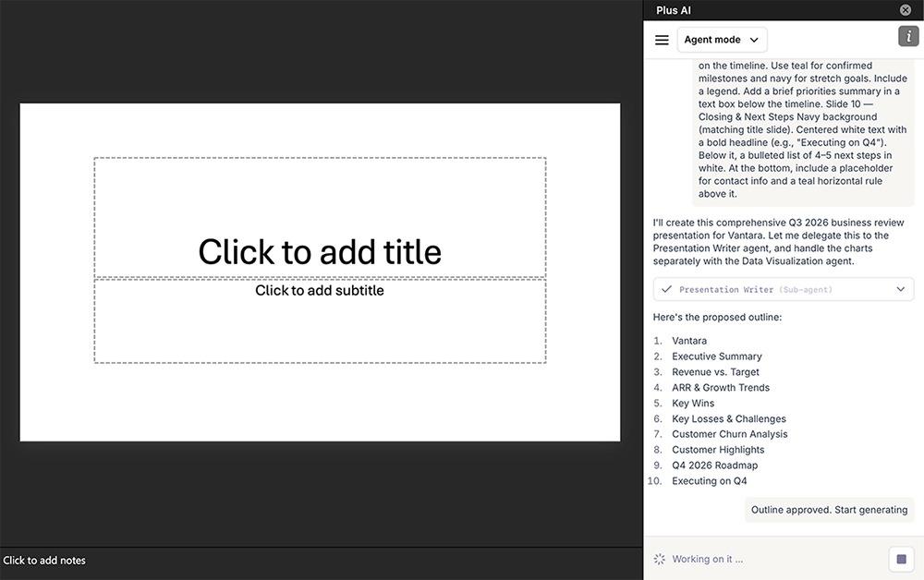
Task: Click Q4 2026 Roadmap outline entry
Action: point(714,465)
